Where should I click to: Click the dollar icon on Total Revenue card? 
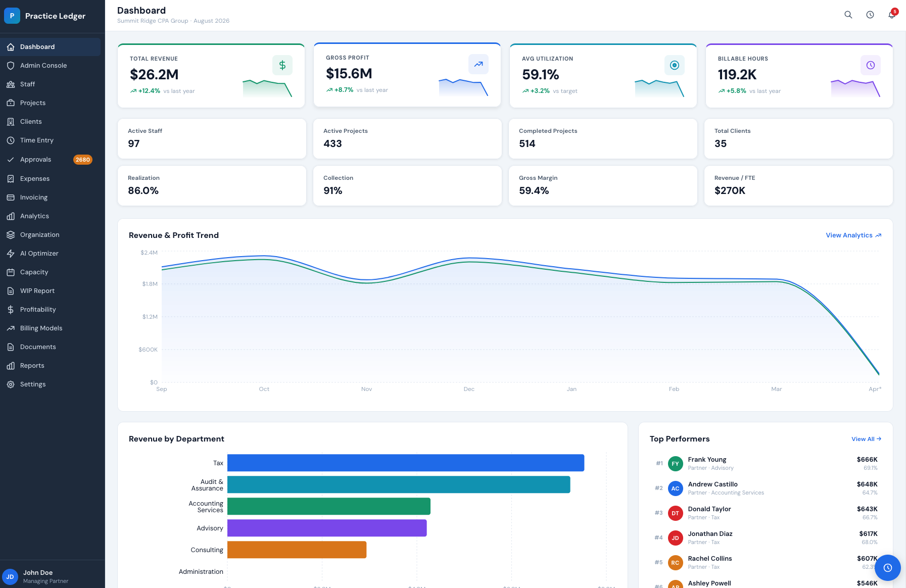[282, 65]
